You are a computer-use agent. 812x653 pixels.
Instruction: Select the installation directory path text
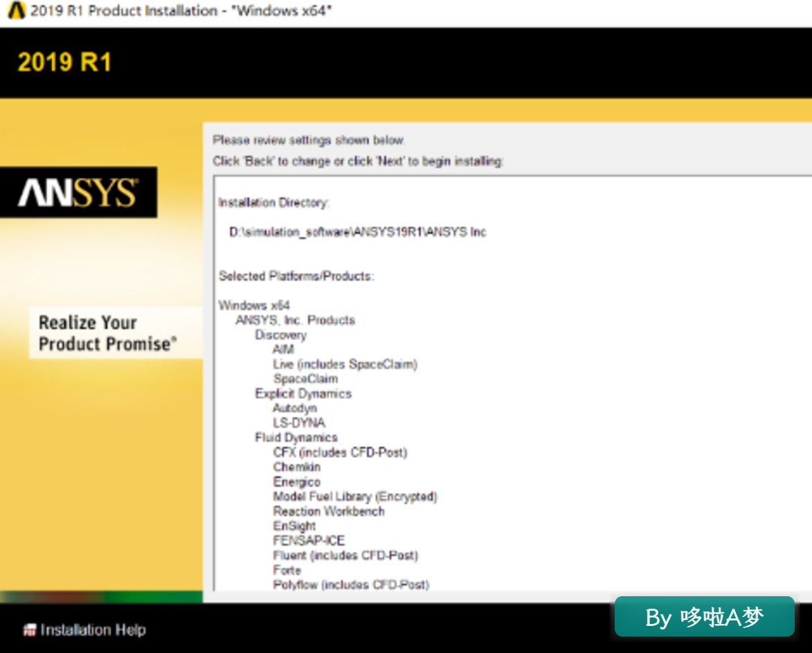click(358, 232)
